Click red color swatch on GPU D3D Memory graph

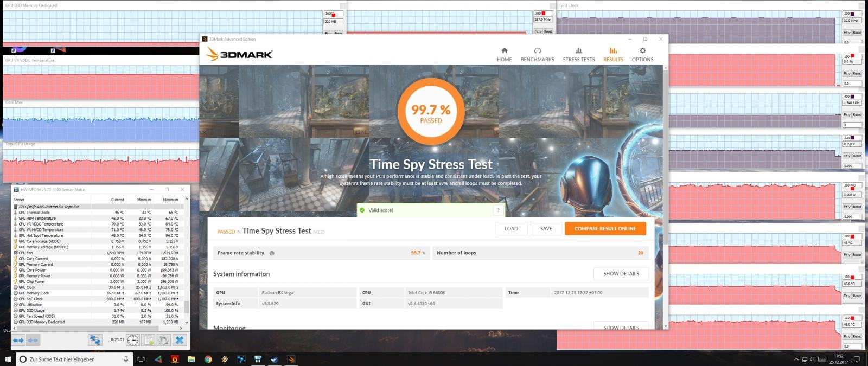334,14
